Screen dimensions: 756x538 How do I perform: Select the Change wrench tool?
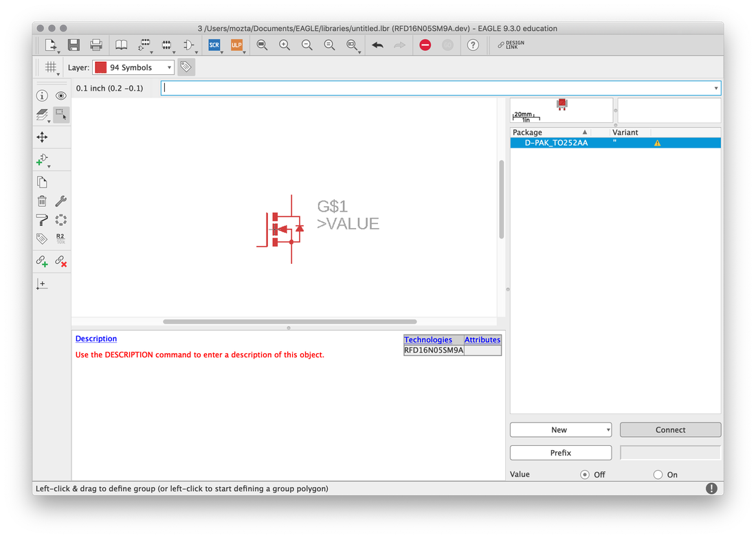60,201
